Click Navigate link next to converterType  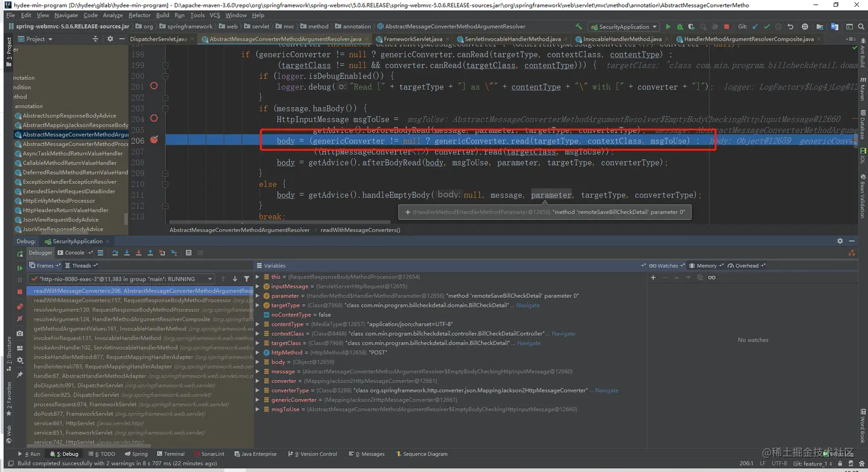(606, 390)
